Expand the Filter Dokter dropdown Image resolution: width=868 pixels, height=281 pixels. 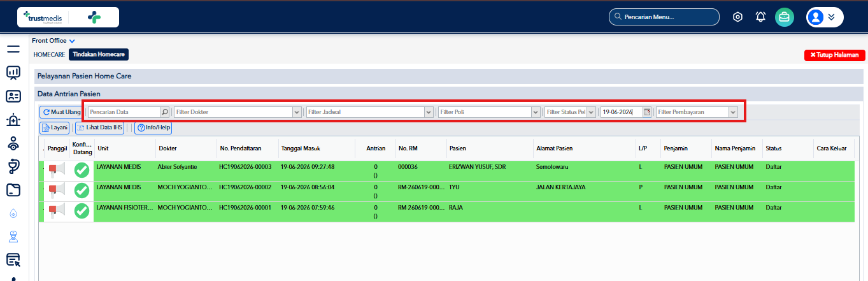pos(297,112)
